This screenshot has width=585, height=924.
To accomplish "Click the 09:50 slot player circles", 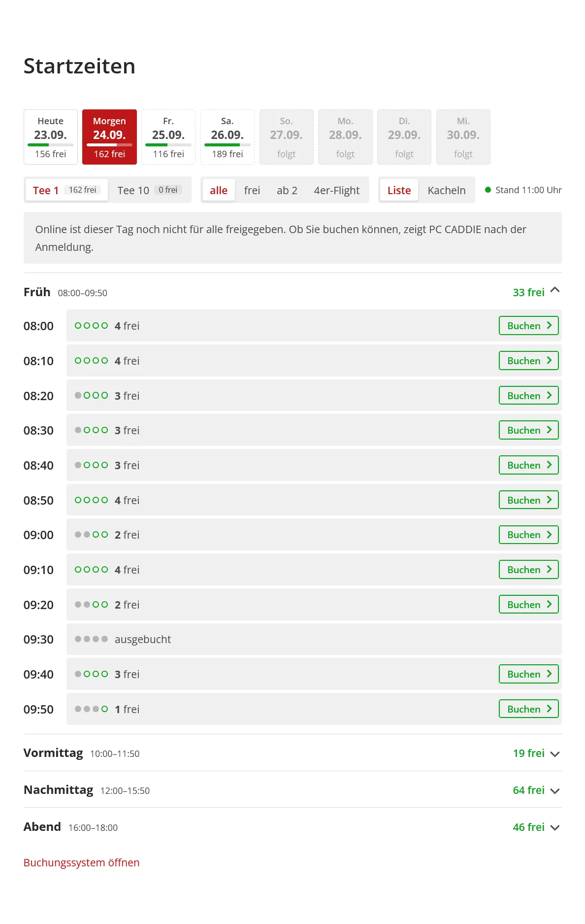I will [x=91, y=709].
